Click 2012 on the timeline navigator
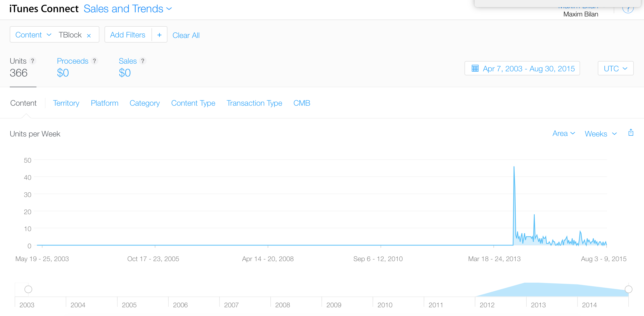 click(x=487, y=305)
